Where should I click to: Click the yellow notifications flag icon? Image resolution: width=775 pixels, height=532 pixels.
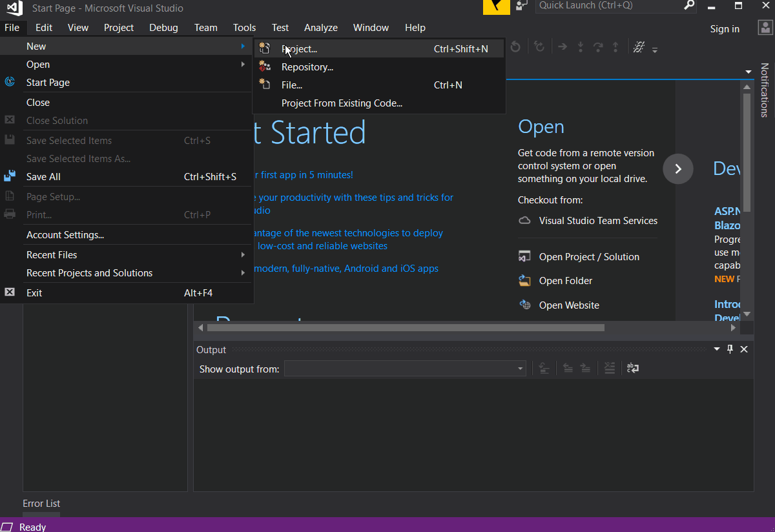tap(497, 6)
